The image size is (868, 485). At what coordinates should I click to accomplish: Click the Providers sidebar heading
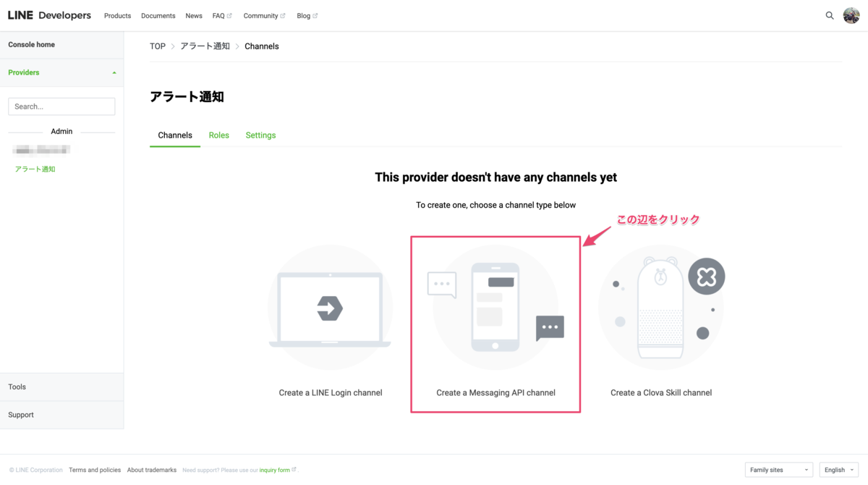coord(24,72)
